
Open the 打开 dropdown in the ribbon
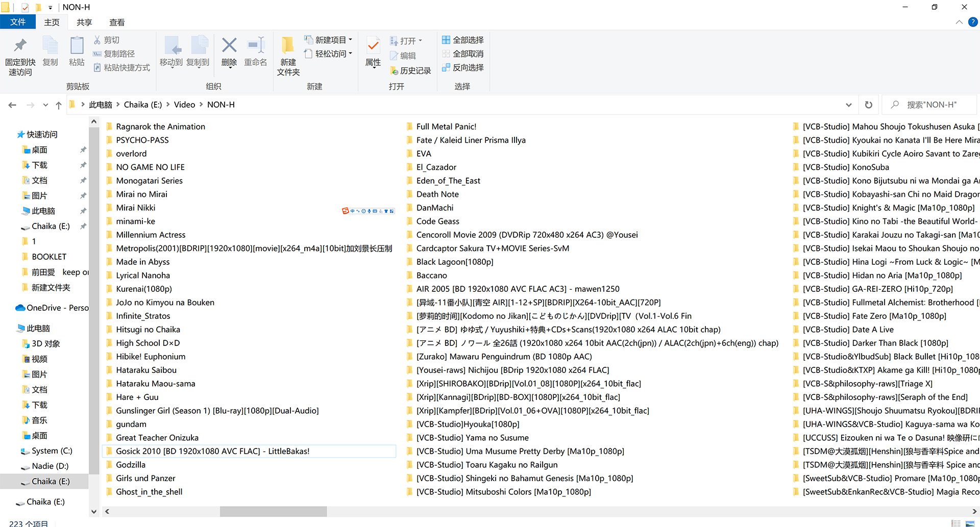point(406,41)
